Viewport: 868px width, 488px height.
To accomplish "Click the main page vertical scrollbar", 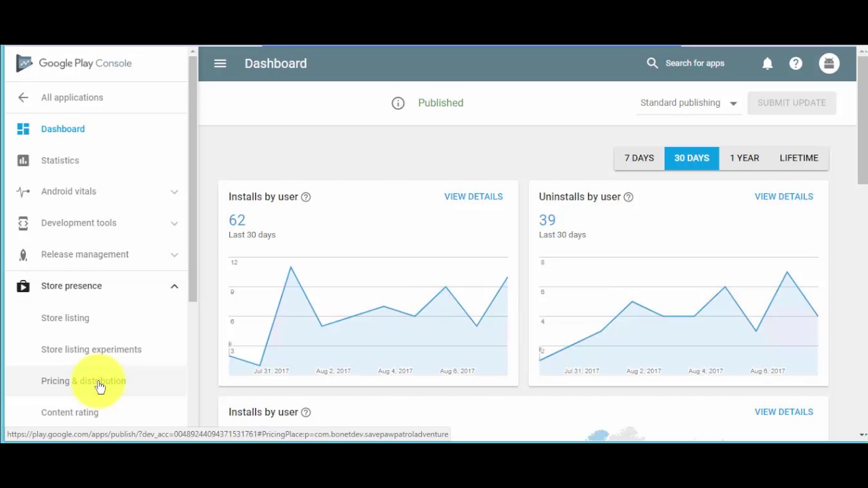I will (863, 119).
